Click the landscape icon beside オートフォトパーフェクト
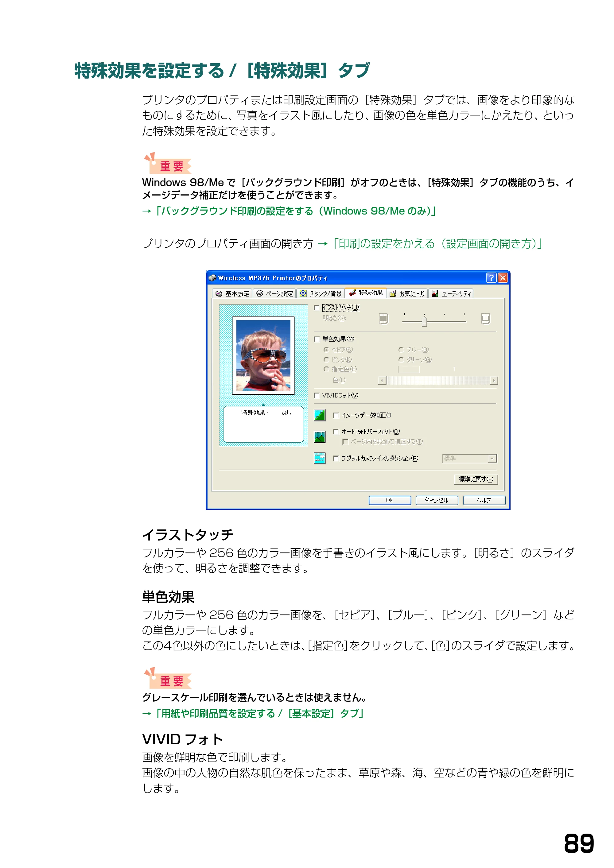The width and height of the screenshot is (614, 868). click(x=320, y=437)
